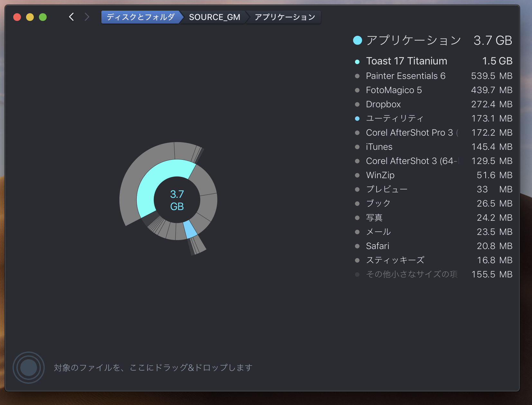Click the 1.5 GB size value
The width and height of the screenshot is (532, 405).
click(497, 61)
